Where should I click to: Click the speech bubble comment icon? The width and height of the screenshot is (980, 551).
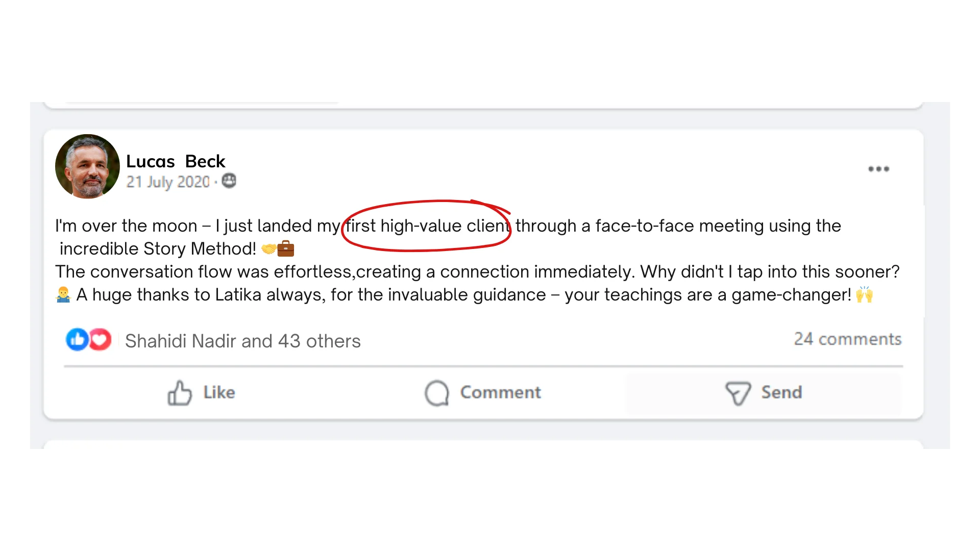pyautogui.click(x=437, y=393)
